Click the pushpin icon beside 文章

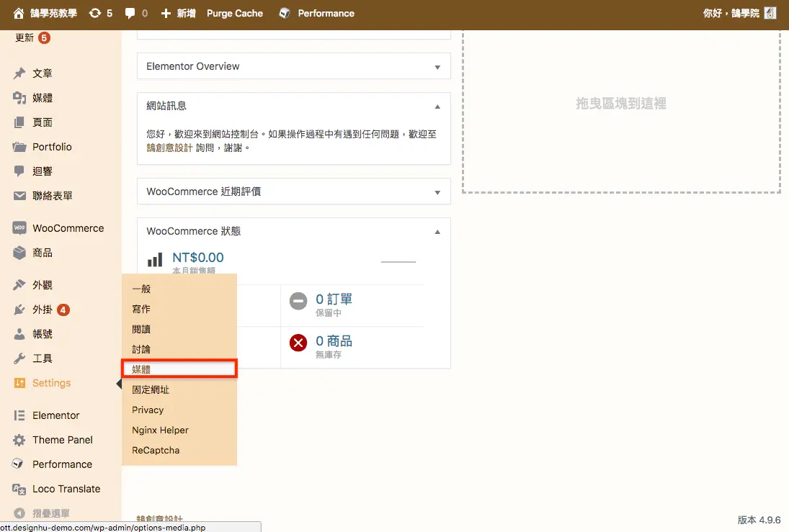(x=19, y=73)
